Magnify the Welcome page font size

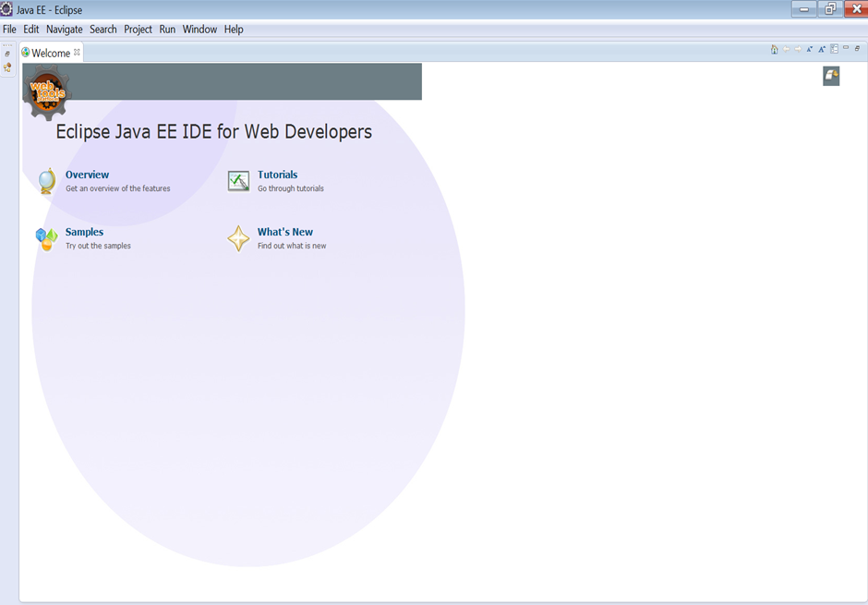click(x=822, y=49)
